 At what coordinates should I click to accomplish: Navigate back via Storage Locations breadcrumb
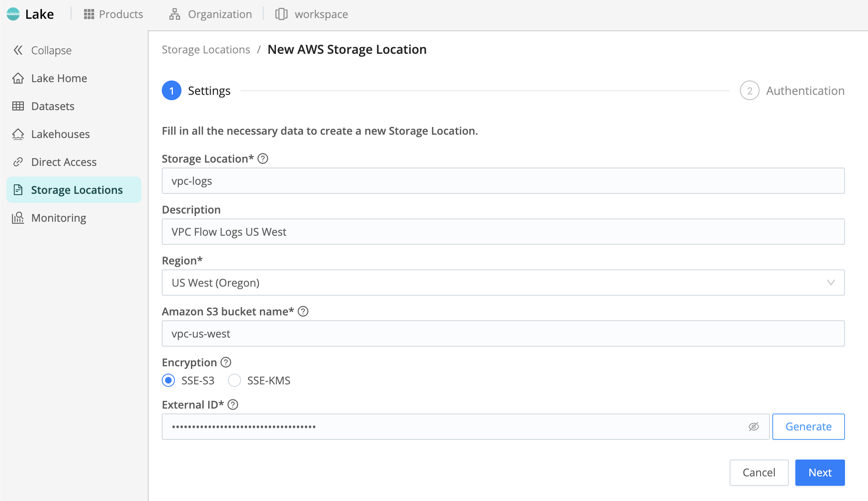click(206, 49)
